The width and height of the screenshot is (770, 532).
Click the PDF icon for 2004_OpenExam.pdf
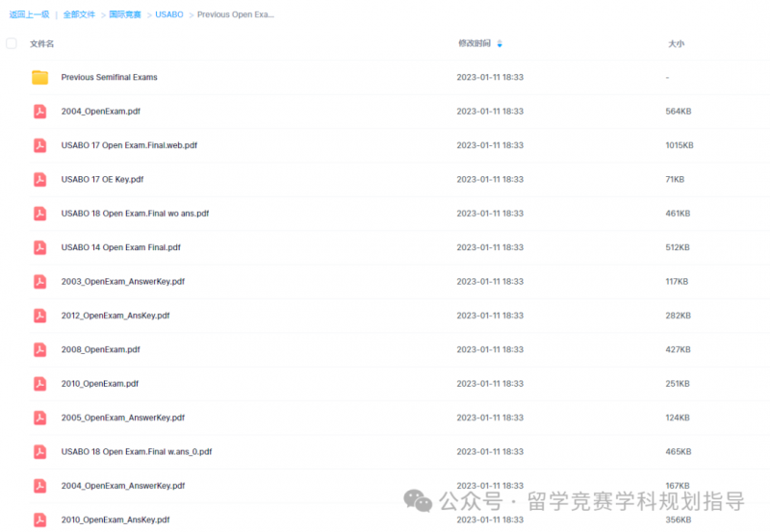39,112
